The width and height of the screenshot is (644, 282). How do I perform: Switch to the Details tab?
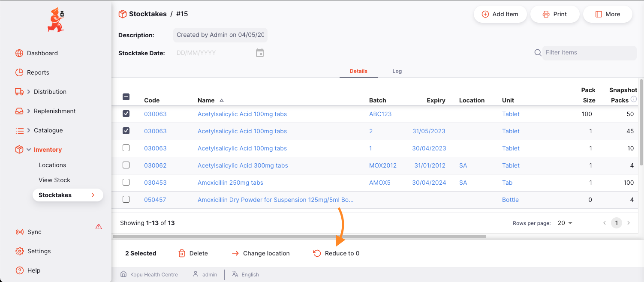pyautogui.click(x=358, y=71)
